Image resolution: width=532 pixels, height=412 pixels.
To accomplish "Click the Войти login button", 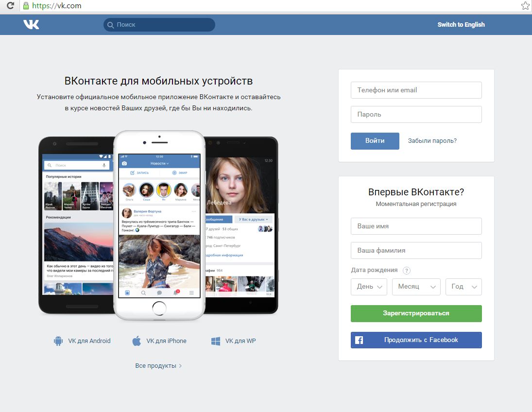I will [375, 141].
